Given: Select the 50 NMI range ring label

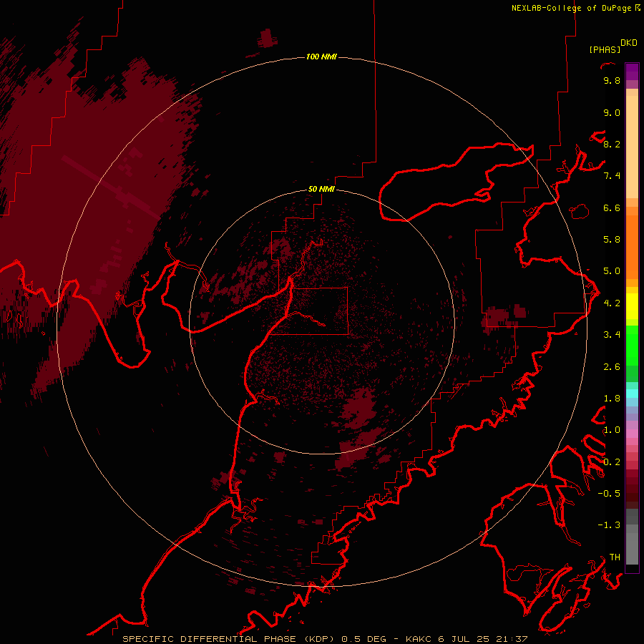Looking at the screenshot, I should [321, 189].
